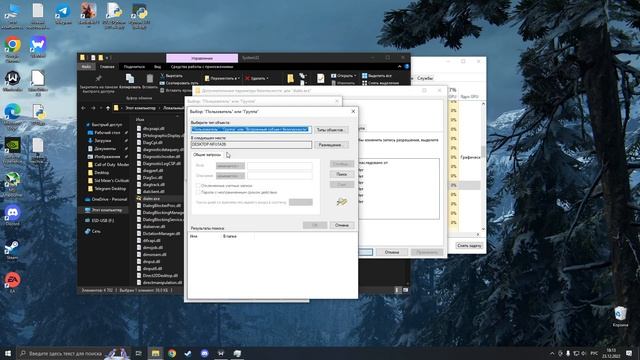640x360 pixels.
Task: Click Вырезать scissors icon in ribbon
Action: pyautogui.click(x=162, y=76)
